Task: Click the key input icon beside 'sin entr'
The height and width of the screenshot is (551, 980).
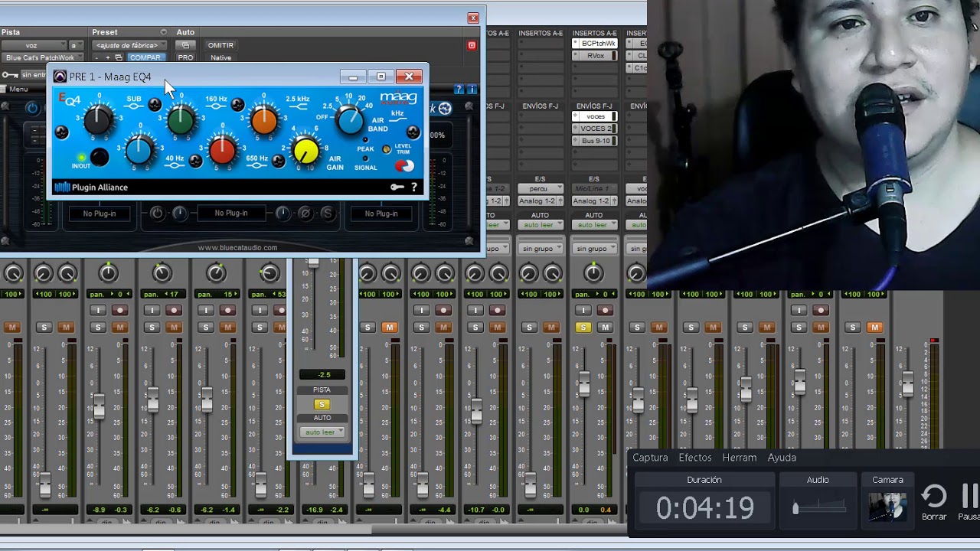Action: coord(10,75)
